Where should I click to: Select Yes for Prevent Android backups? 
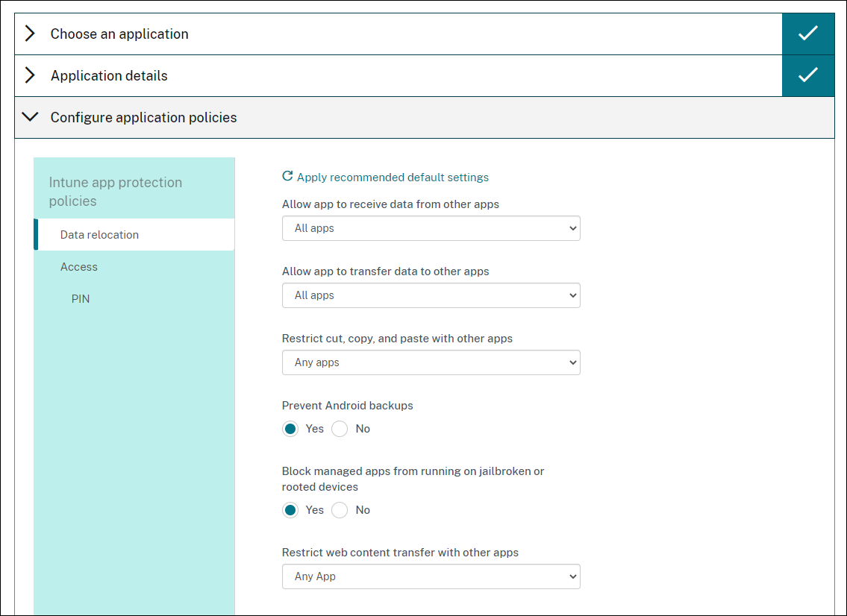[x=290, y=429]
